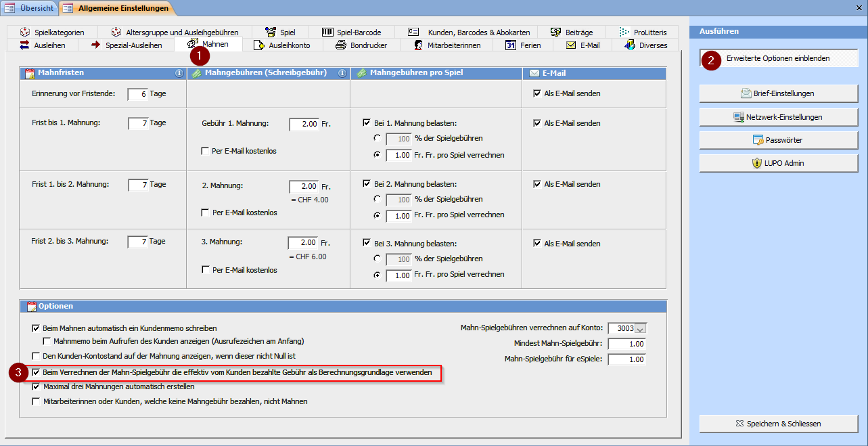
Task: Click Fr. pro Spiel amount field for 1. Mahnung
Action: pos(398,156)
